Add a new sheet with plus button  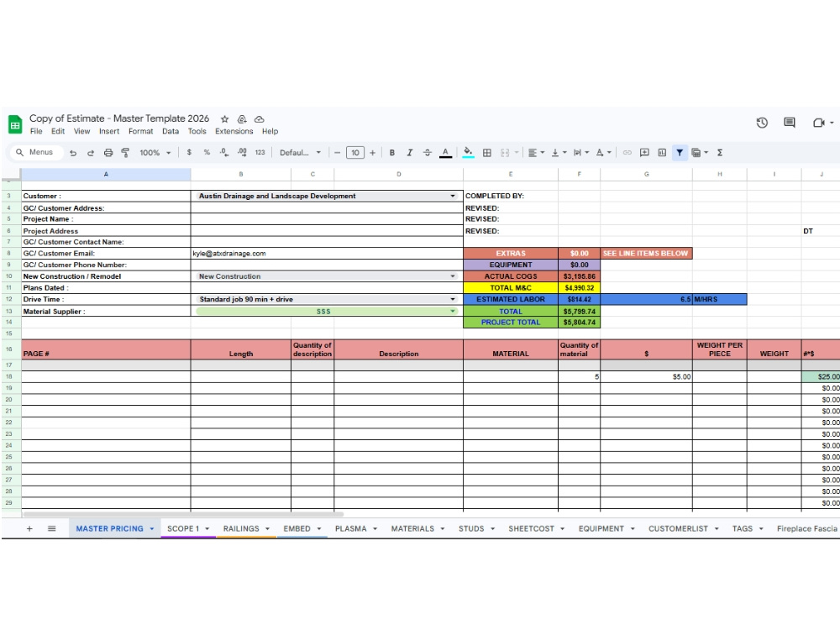(29, 528)
